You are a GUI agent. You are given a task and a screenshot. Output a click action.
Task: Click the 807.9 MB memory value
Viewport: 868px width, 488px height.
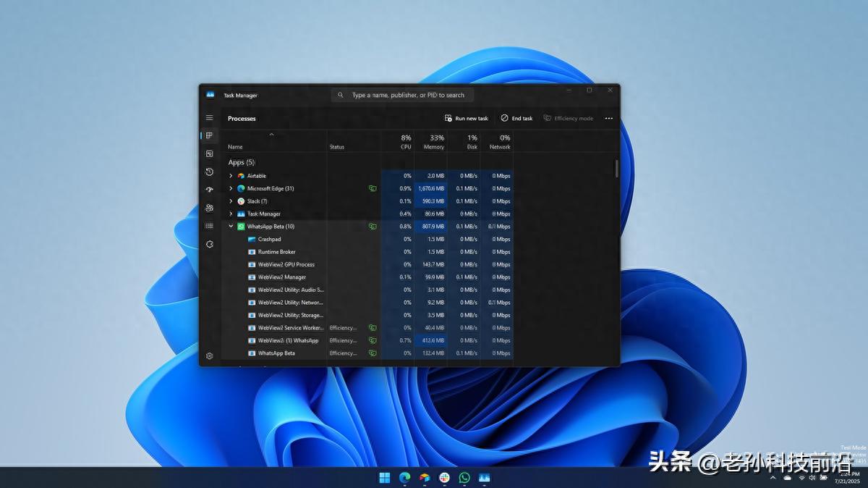click(434, 227)
